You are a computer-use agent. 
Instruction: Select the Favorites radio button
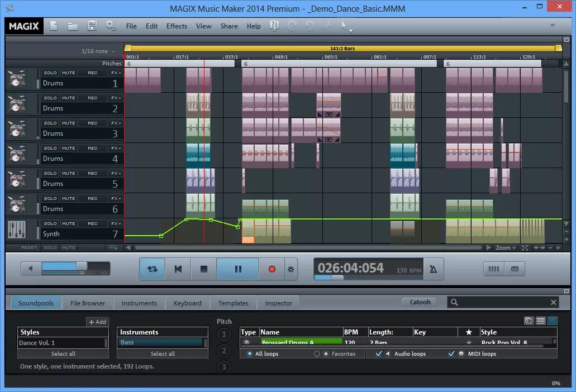click(317, 354)
